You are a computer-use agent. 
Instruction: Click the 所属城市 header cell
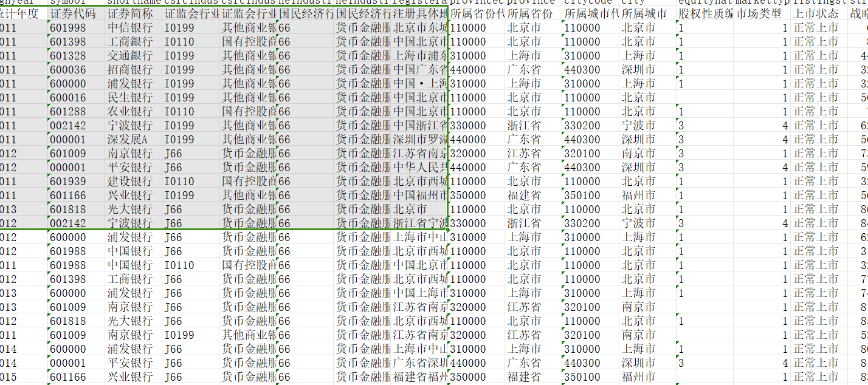(648, 13)
